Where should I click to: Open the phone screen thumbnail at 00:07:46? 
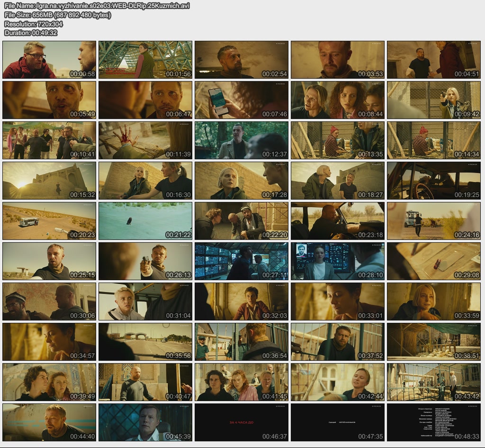242,100
